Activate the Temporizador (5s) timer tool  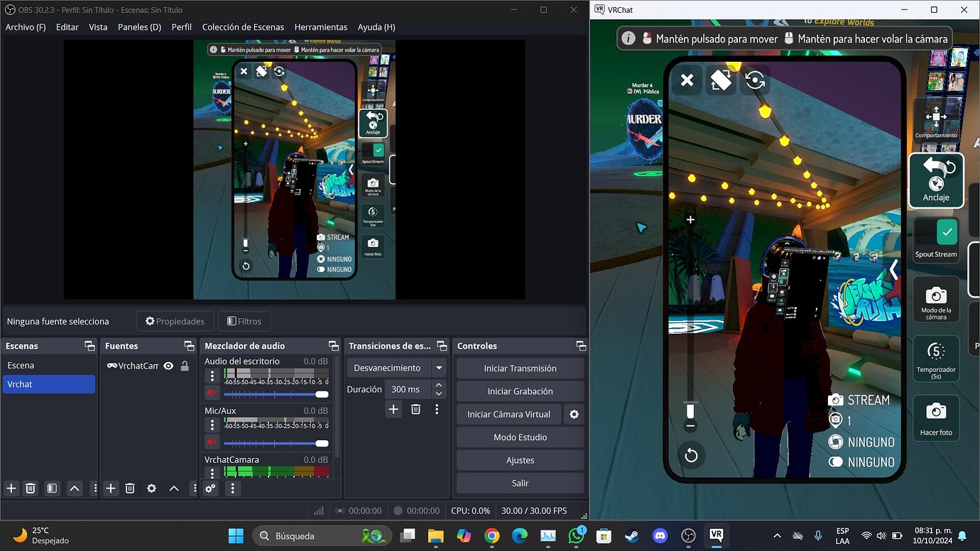point(936,359)
